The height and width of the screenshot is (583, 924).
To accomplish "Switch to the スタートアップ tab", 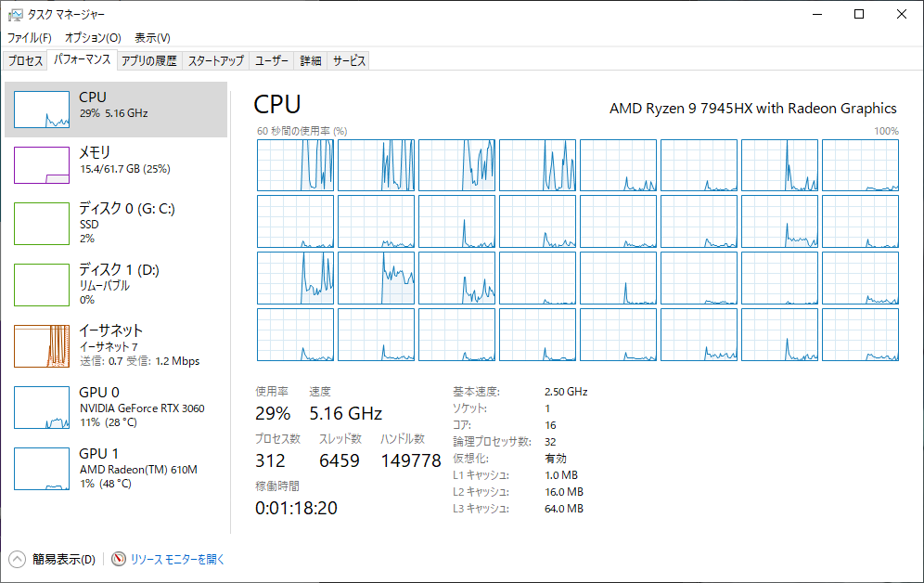I will point(215,60).
